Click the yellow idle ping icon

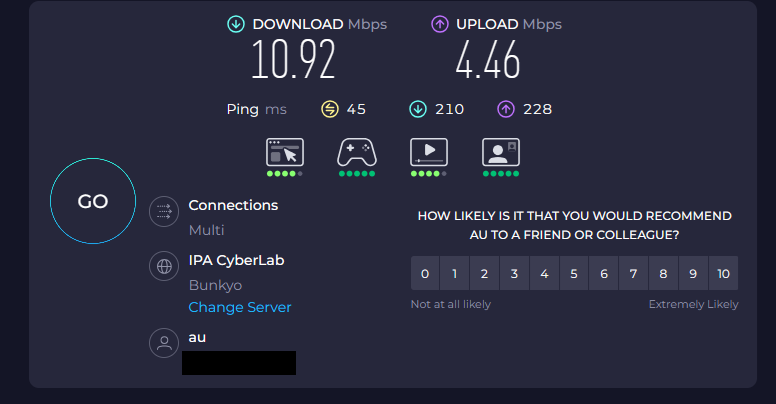coord(330,109)
